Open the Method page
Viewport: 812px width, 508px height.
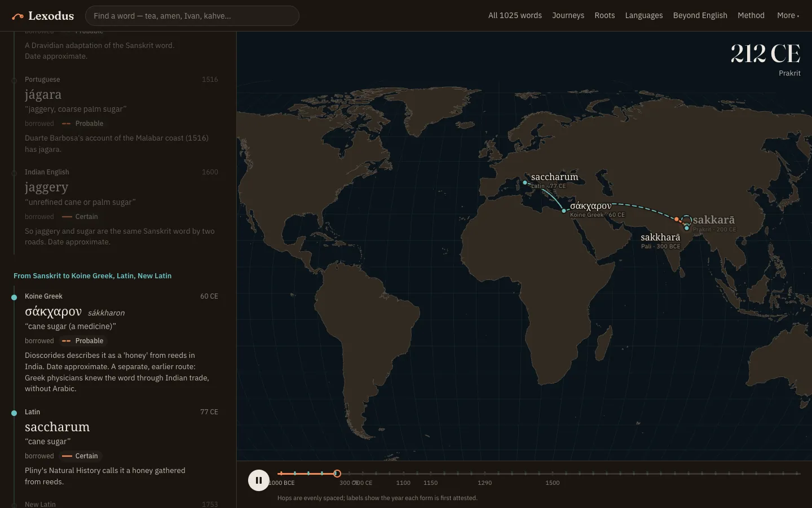tap(751, 15)
